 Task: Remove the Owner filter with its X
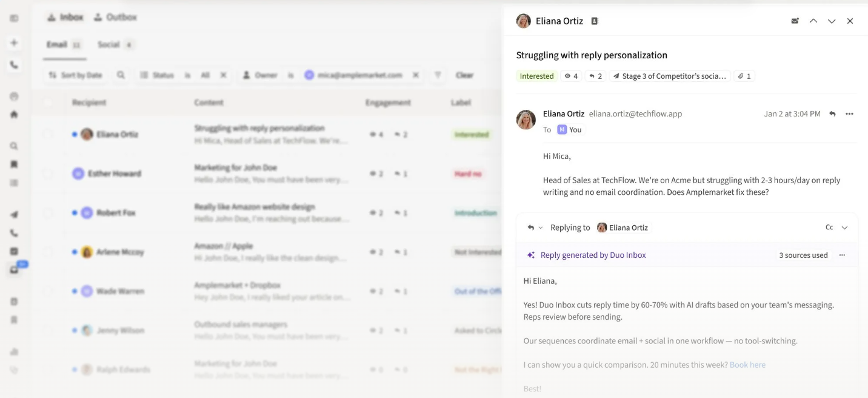click(415, 75)
